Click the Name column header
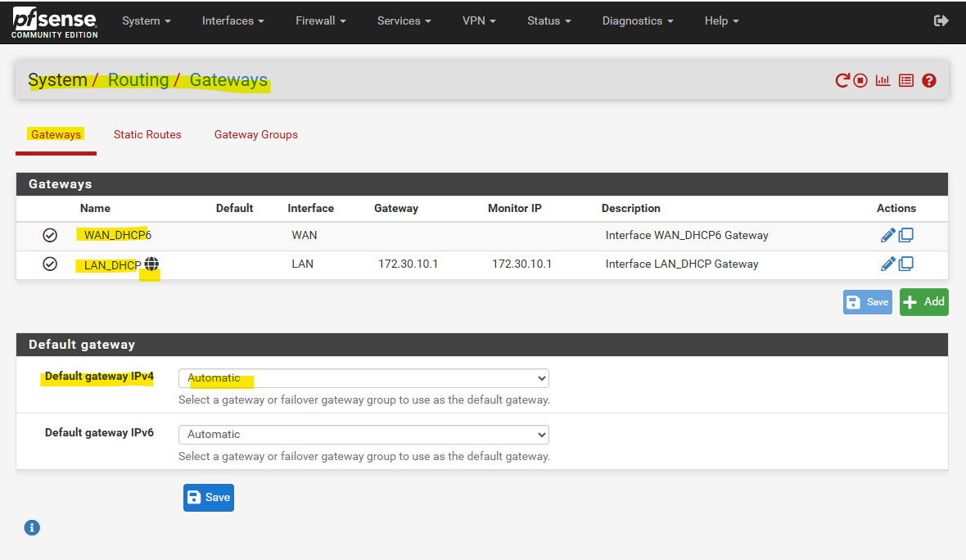This screenshot has width=966, height=560. pyautogui.click(x=95, y=208)
